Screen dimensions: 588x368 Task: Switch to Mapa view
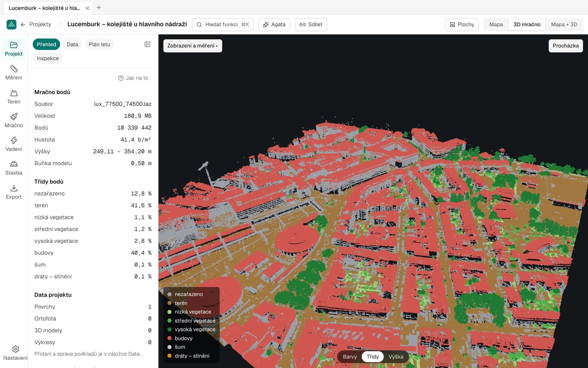pos(496,24)
